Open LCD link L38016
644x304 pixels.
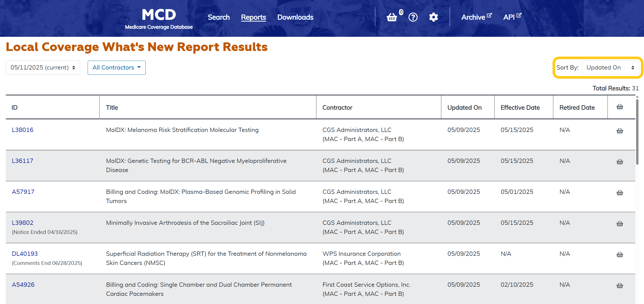23,130
